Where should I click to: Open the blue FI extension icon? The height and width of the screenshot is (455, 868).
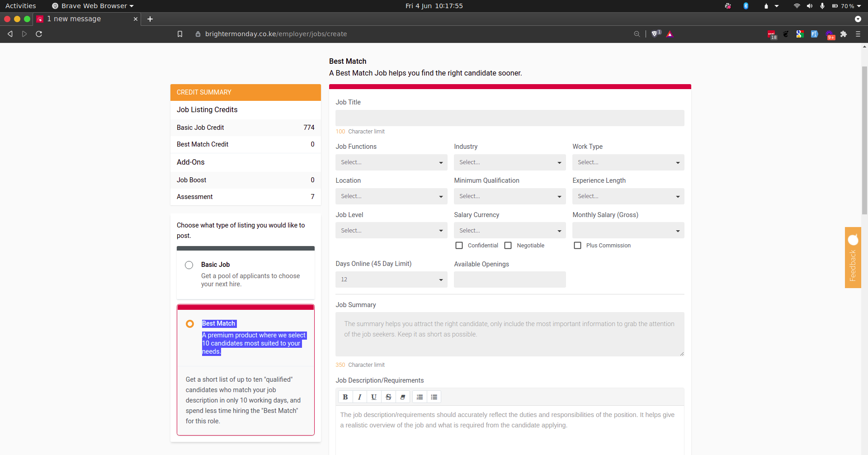[x=815, y=34]
